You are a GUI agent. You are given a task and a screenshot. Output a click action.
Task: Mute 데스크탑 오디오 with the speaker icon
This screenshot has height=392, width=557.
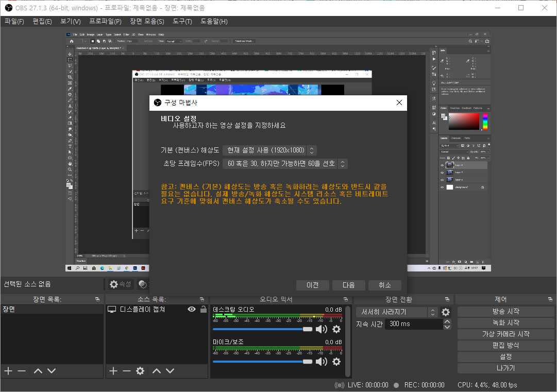(x=321, y=329)
